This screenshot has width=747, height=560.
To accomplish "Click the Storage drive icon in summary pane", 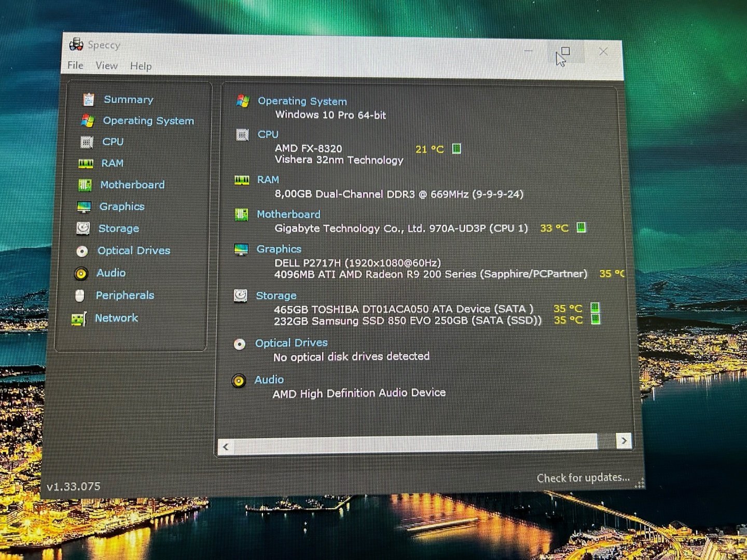I will pyautogui.click(x=240, y=296).
